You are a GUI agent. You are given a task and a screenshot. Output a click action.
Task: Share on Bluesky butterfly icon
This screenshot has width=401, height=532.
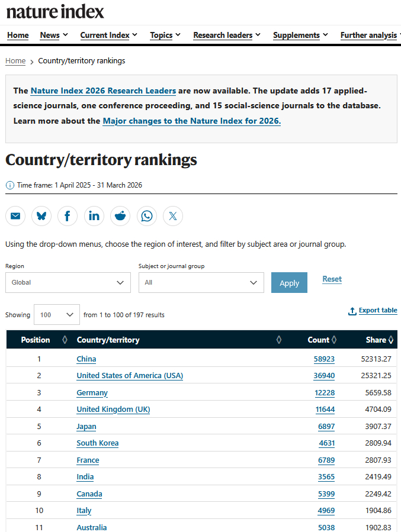click(x=41, y=216)
